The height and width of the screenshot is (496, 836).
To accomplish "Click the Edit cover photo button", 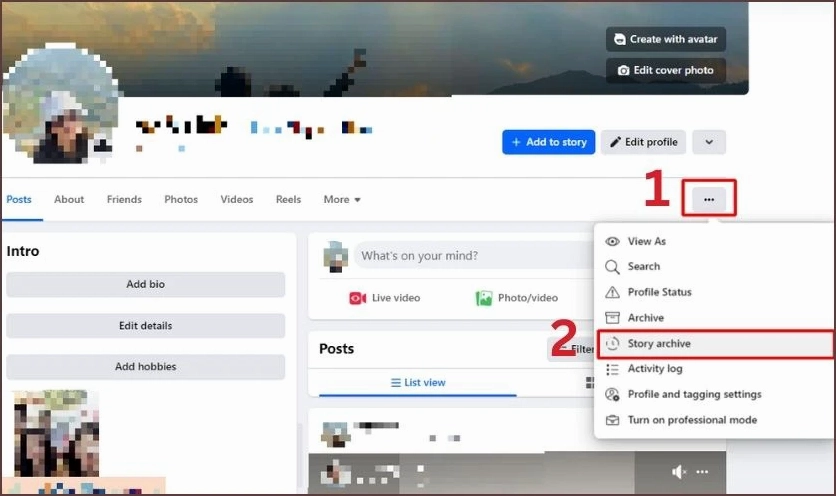I will click(x=666, y=70).
